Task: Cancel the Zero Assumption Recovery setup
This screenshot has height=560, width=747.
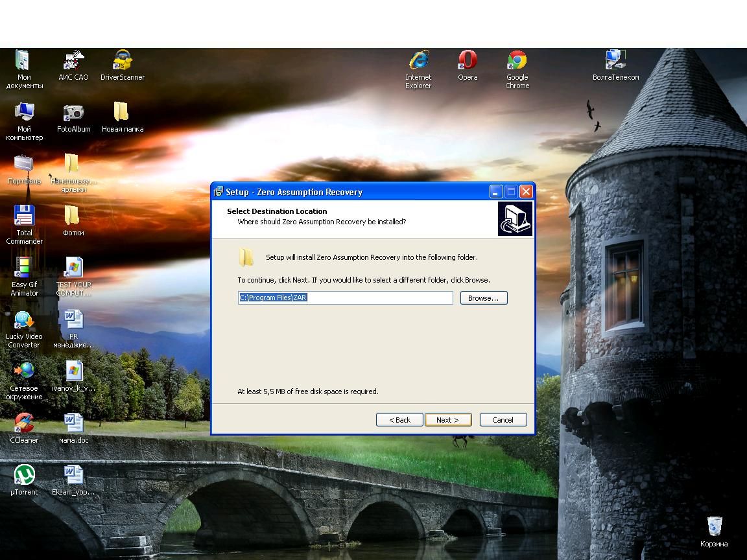Action: pyautogui.click(x=503, y=419)
